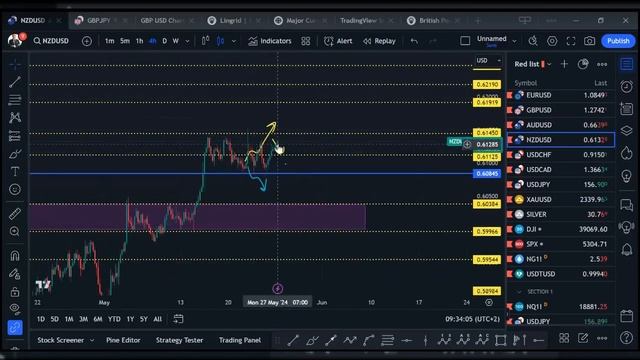Viewport: 640px width, 360px height.
Task: Open quick search icon
Action: 533,41
